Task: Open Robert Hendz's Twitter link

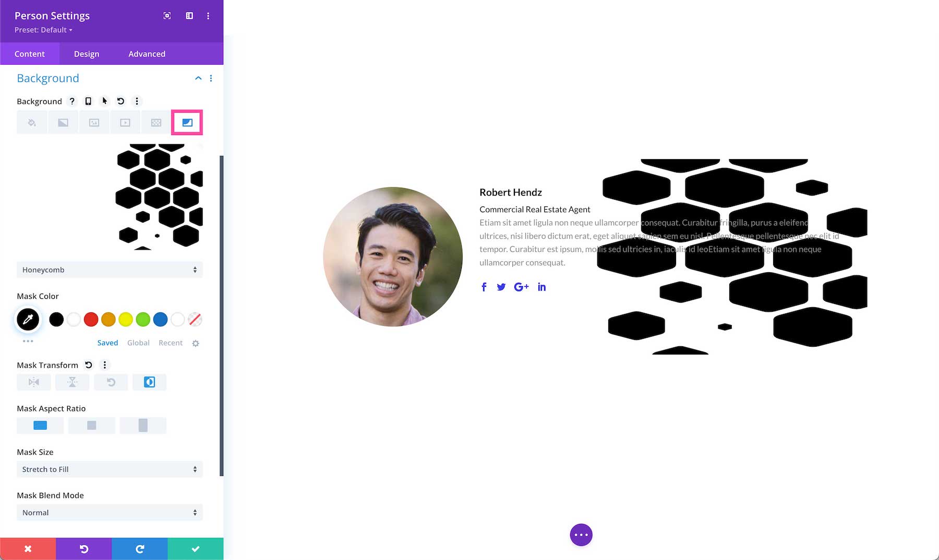Action: tap(501, 287)
